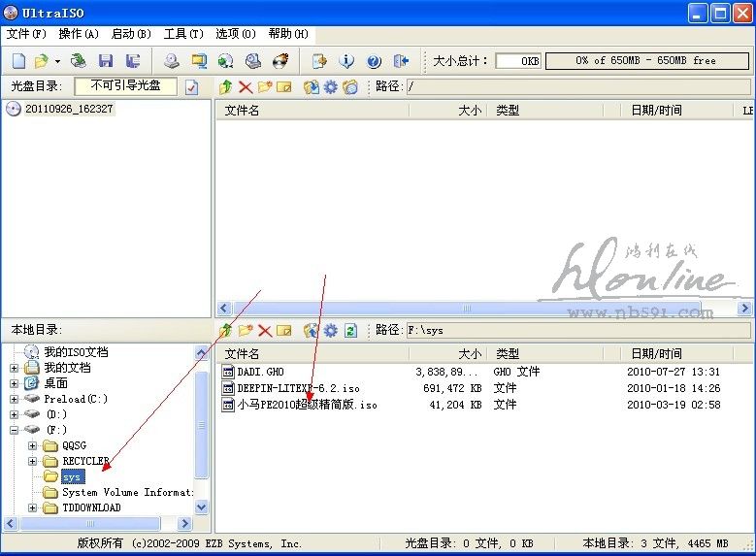Click the gear settings icon in the disc directory toolbar
The height and width of the screenshot is (556, 756).
330,87
